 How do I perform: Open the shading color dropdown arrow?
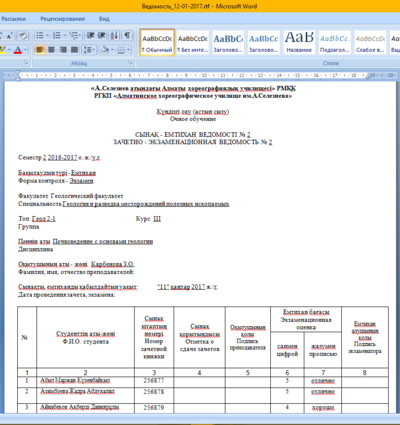tap(112, 50)
